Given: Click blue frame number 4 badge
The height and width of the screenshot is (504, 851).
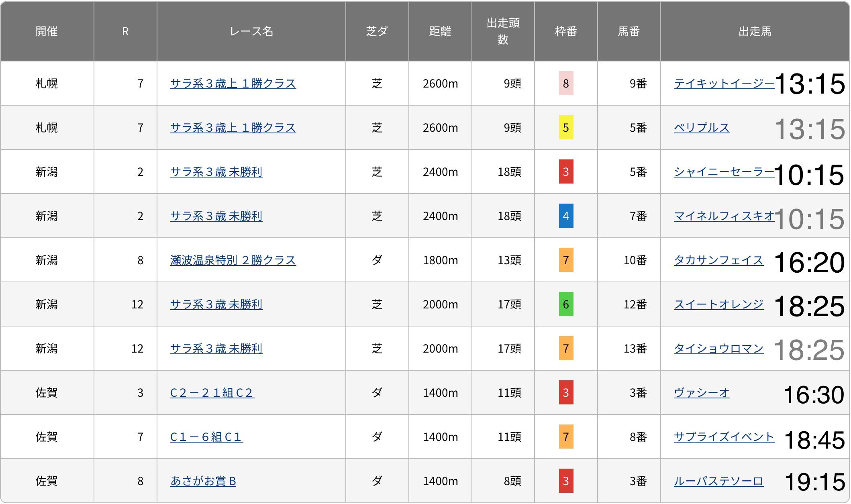Looking at the screenshot, I should click(x=565, y=216).
